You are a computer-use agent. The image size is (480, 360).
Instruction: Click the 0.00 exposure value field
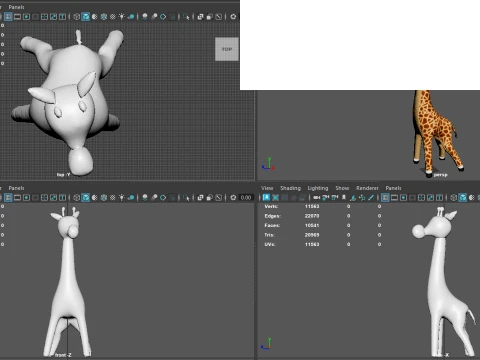(x=246, y=198)
